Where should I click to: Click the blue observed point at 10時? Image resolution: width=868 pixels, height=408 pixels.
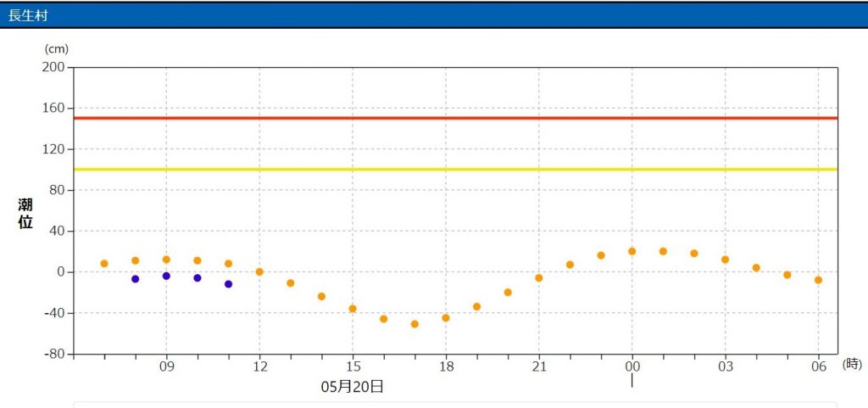point(197,278)
